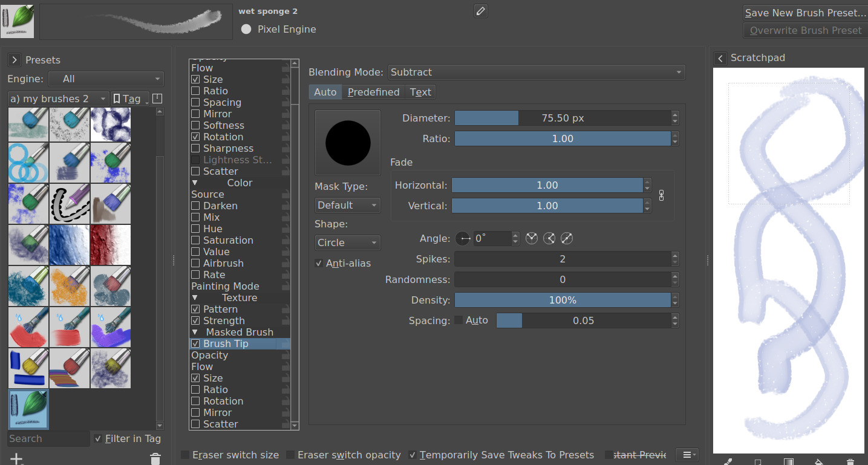Click the scratchpad trash icon to clear
The image size is (868, 465).
tap(850, 461)
